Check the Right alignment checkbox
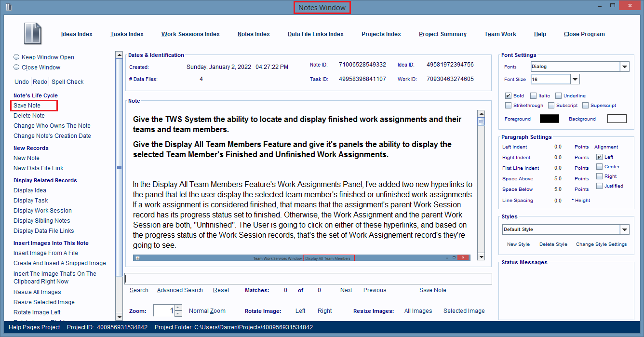The height and width of the screenshot is (337, 644). click(x=599, y=176)
